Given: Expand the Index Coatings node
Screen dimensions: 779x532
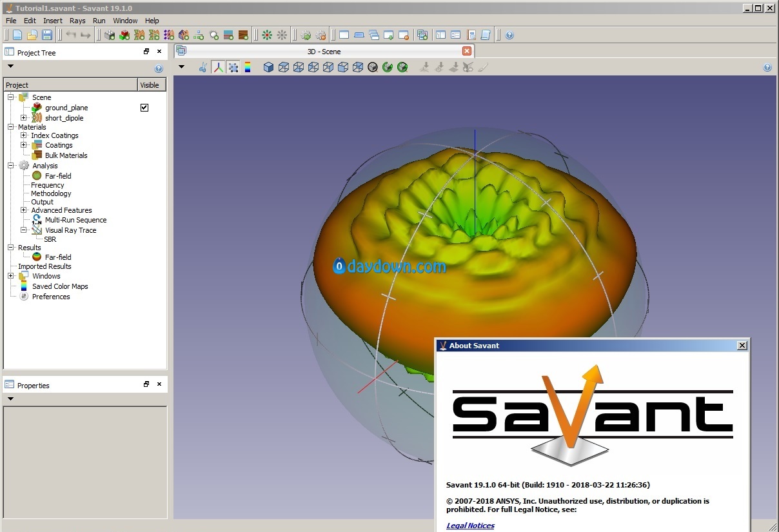Looking at the screenshot, I should click(24, 135).
